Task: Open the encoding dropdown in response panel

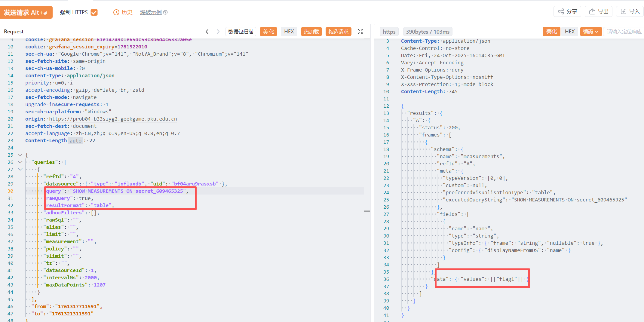Action: point(590,32)
